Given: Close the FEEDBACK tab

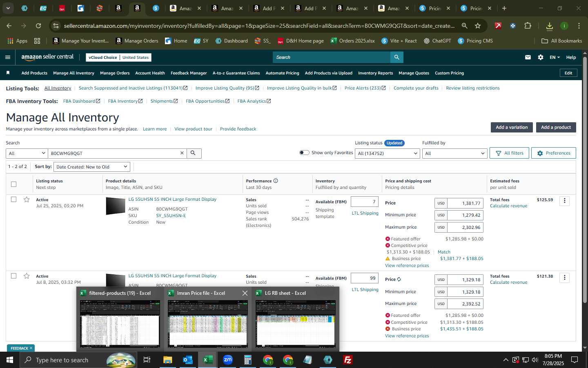Looking at the screenshot, I should coord(31,348).
